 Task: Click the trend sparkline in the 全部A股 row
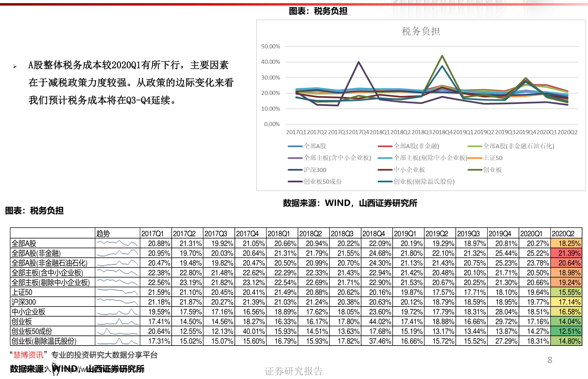click(118, 243)
